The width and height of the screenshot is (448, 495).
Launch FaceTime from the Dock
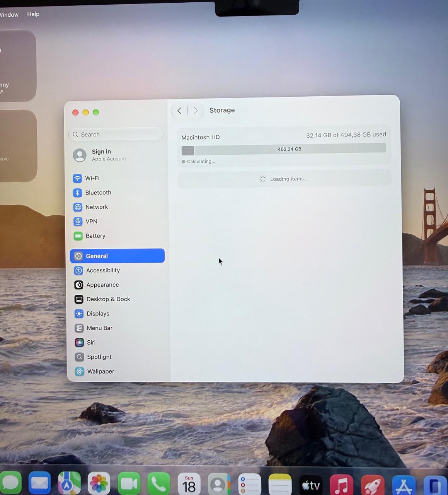(x=129, y=483)
